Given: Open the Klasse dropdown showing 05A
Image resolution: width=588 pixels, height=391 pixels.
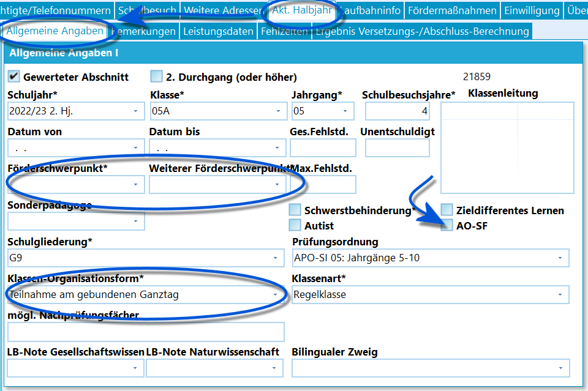Looking at the screenshot, I should click(x=218, y=111).
